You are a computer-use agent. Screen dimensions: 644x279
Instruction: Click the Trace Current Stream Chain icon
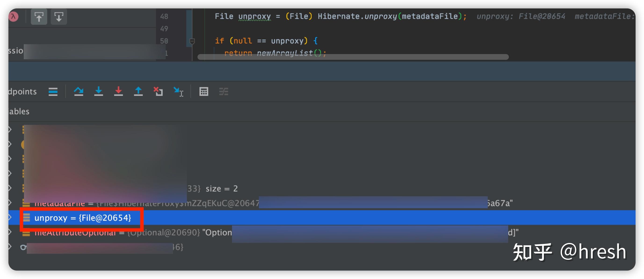(x=224, y=92)
